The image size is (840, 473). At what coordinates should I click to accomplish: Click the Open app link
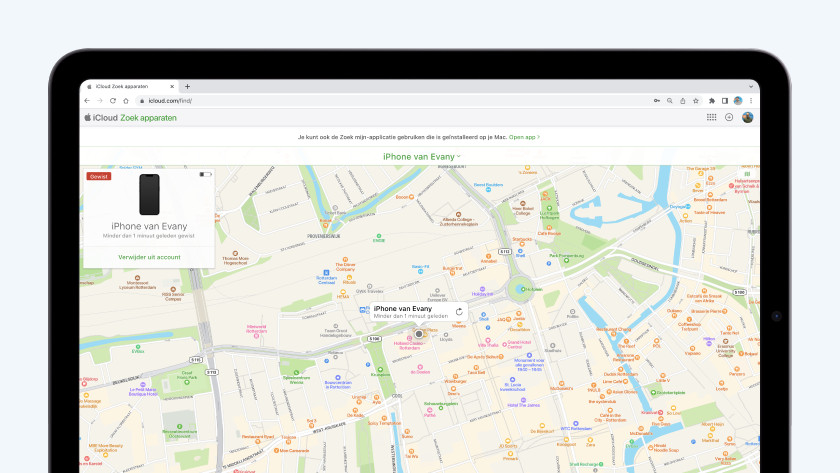tap(524, 137)
